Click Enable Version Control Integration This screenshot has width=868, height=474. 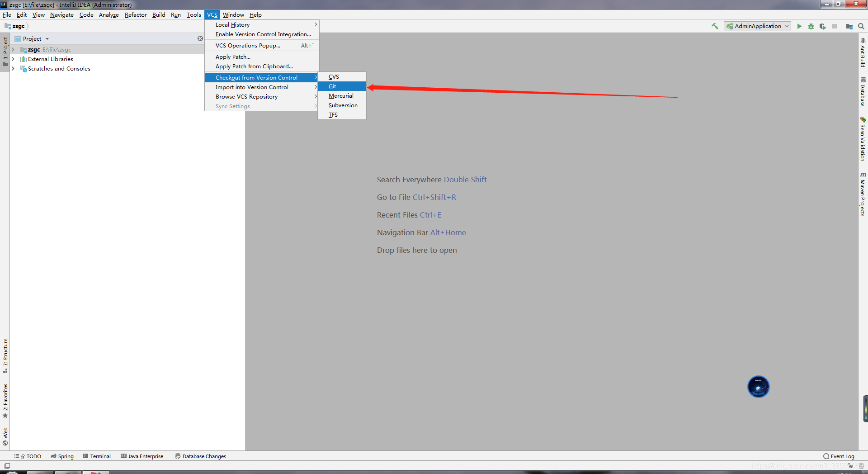tap(262, 34)
